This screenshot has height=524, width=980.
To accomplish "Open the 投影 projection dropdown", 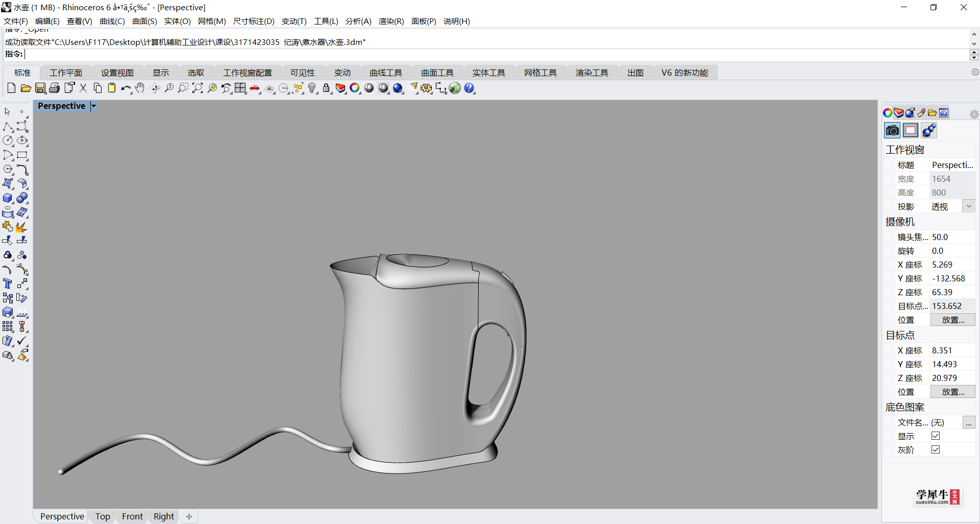I will pyautogui.click(x=969, y=206).
